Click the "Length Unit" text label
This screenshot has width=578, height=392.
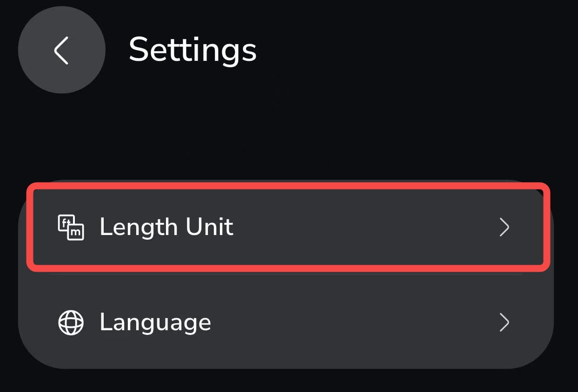click(x=166, y=227)
